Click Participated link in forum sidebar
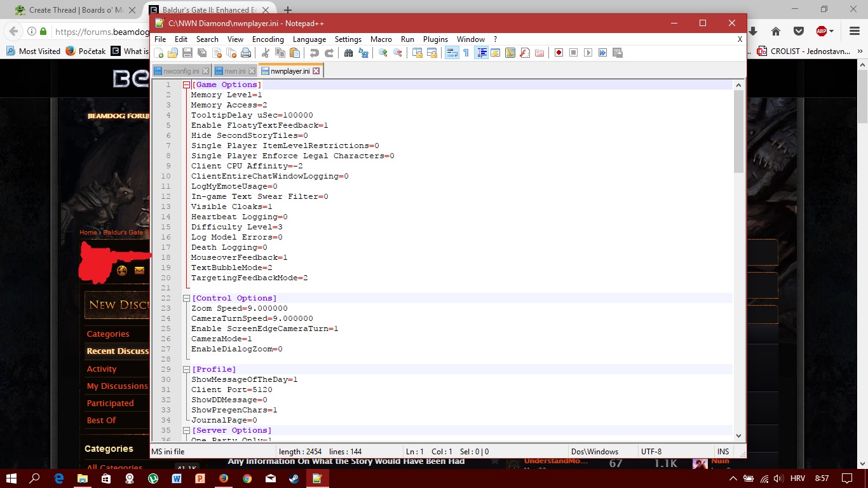The width and height of the screenshot is (868, 488). click(x=111, y=403)
